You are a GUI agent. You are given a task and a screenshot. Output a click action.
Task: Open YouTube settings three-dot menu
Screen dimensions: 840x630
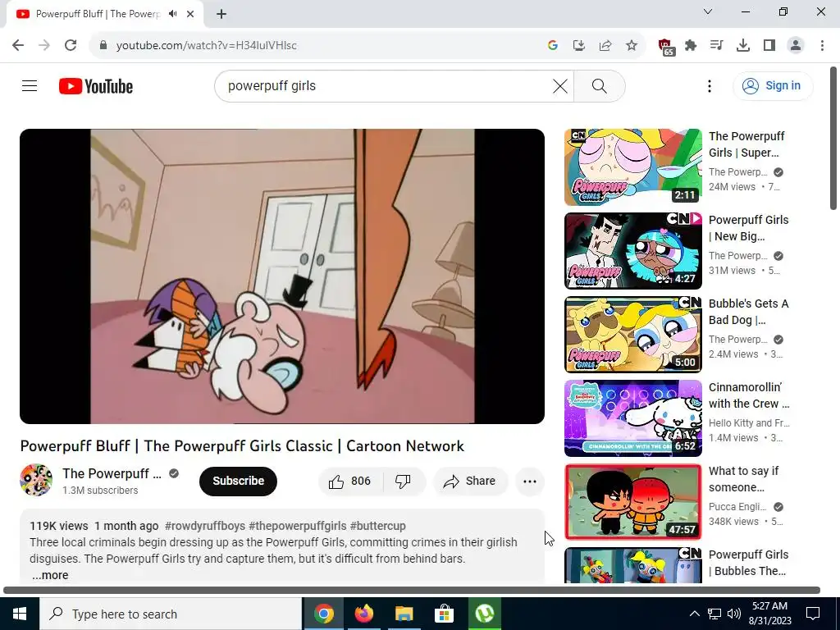click(x=710, y=85)
